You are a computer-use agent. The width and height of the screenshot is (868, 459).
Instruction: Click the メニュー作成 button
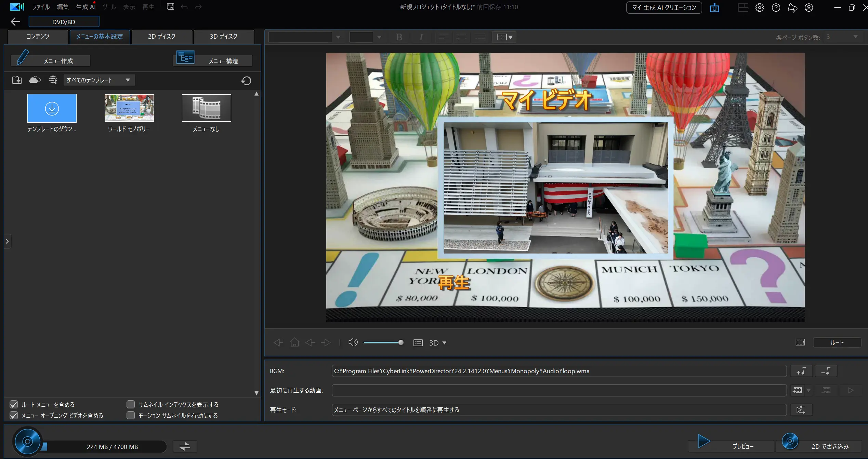coord(51,61)
